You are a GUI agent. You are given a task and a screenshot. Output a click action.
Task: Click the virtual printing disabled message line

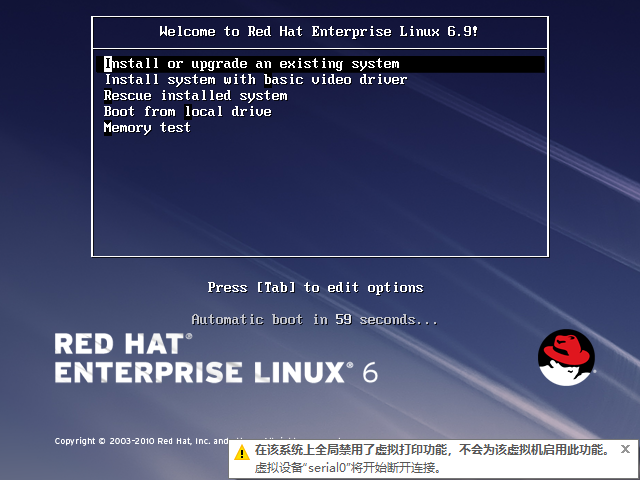pyautogui.click(x=432, y=450)
